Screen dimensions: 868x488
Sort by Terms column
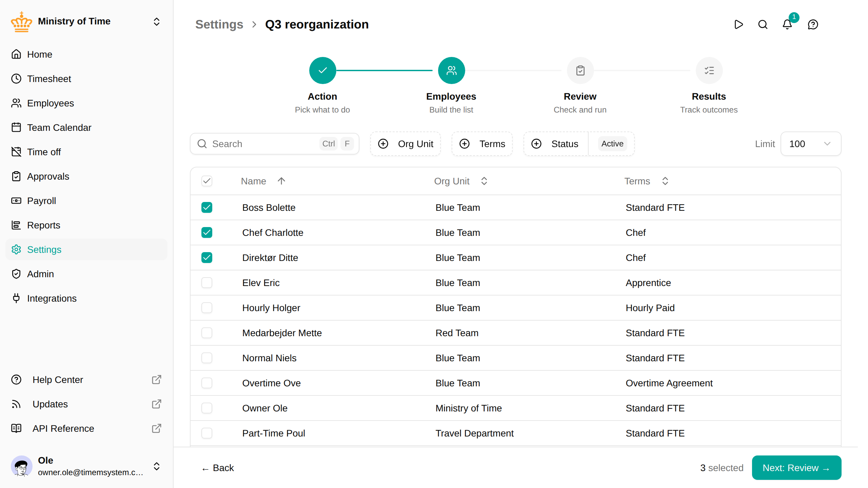click(x=647, y=181)
